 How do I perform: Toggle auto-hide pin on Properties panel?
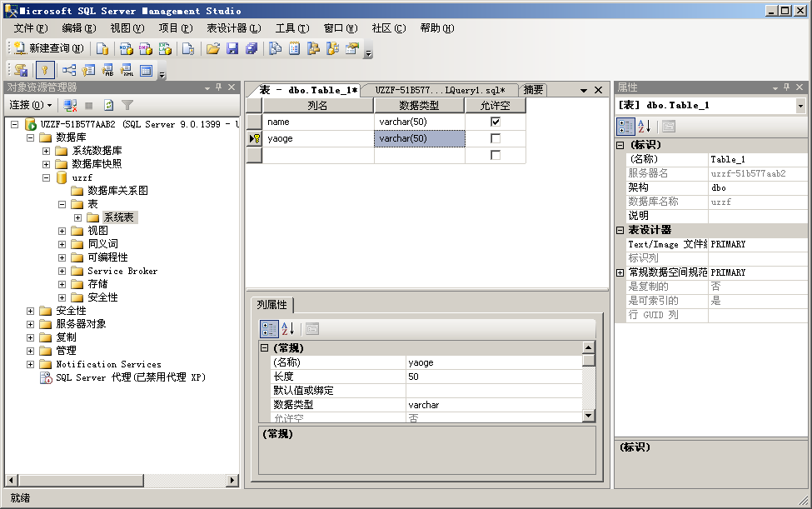pos(787,87)
